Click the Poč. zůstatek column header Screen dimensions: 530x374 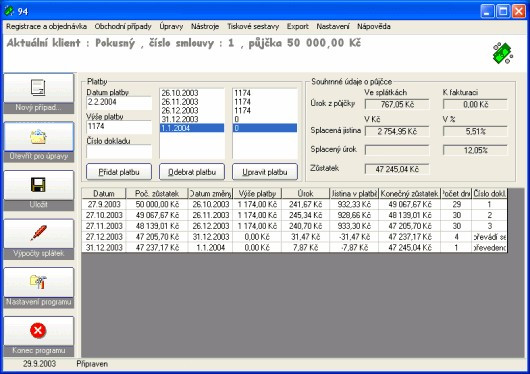click(157, 193)
